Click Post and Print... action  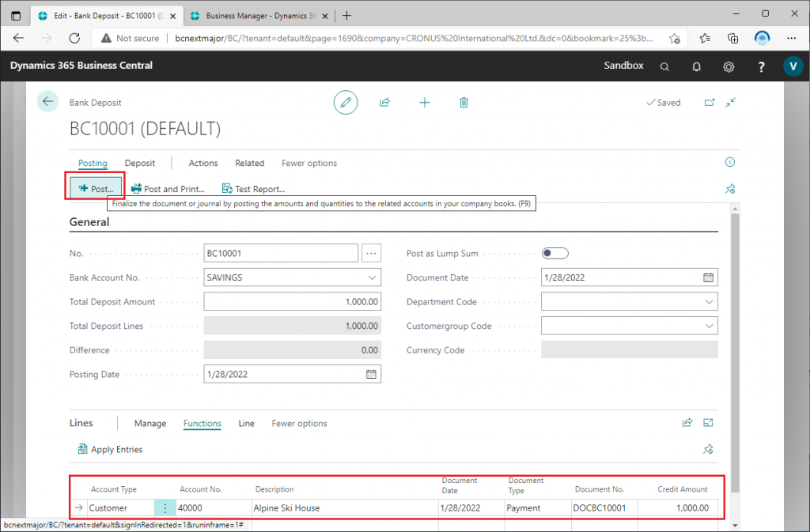168,189
